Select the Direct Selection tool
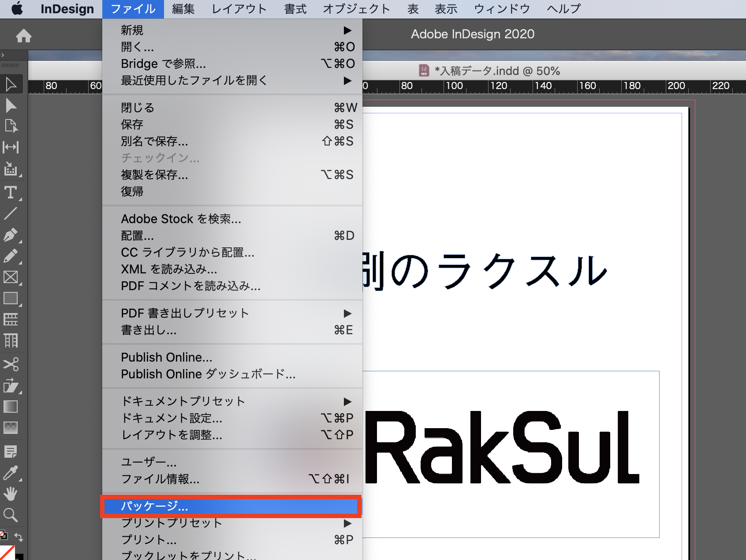This screenshot has height=560, width=746. pyautogui.click(x=11, y=105)
